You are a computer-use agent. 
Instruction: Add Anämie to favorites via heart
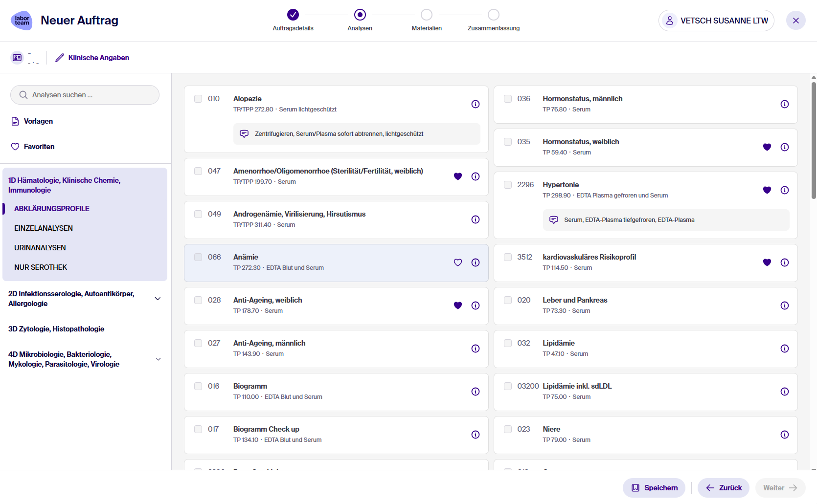(x=457, y=263)
